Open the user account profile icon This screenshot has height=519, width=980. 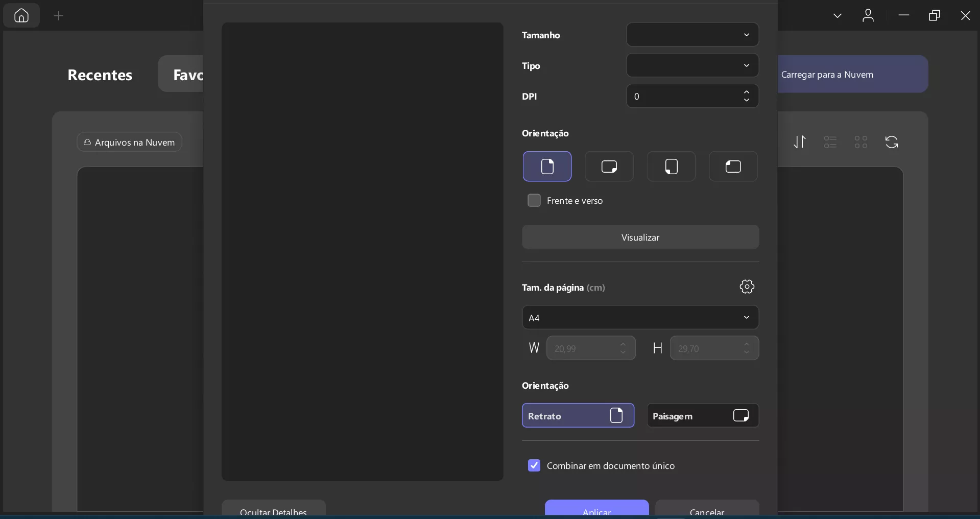click(x=868, y=16)
